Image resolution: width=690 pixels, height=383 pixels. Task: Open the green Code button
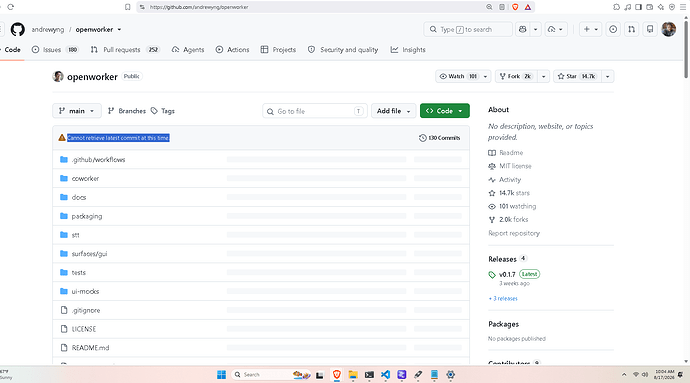pos(445,111)
